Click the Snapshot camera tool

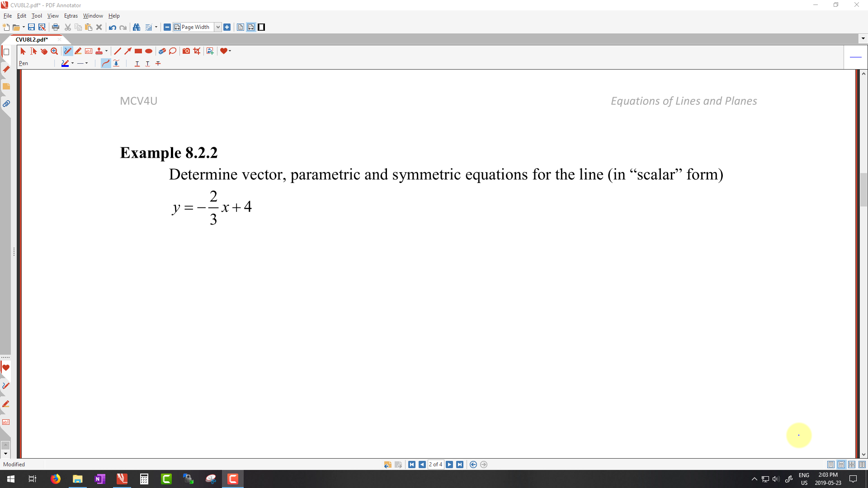(186, 51)
